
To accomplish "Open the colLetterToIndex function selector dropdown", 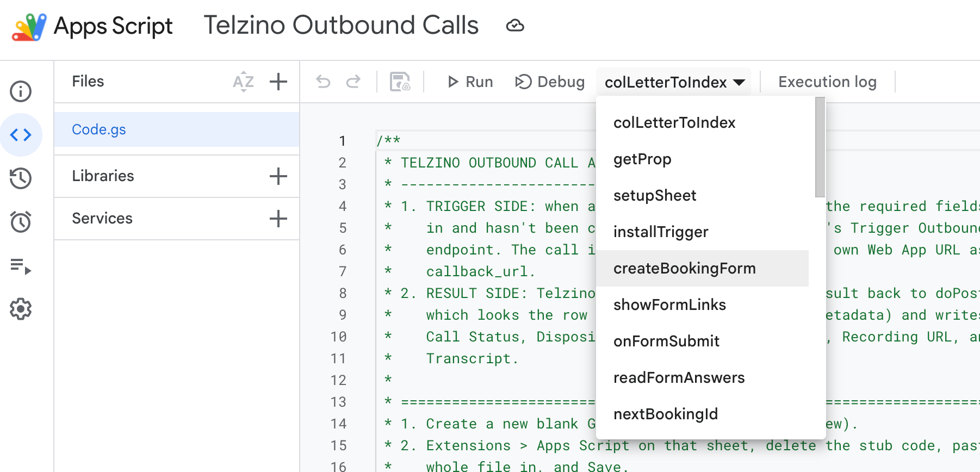I will 674,82.
